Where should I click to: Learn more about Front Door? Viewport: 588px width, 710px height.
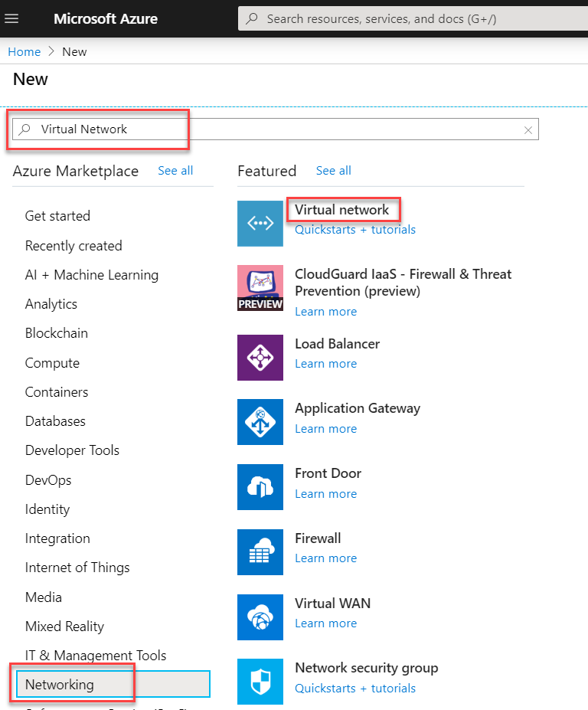(x=325, y=494)
